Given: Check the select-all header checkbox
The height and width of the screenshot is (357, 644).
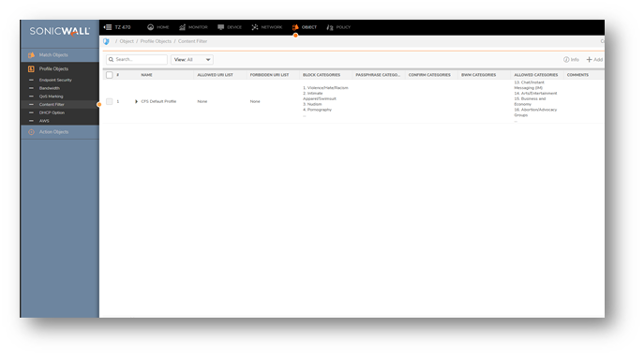Looking at the screenshot, I should tap(110, 75).
